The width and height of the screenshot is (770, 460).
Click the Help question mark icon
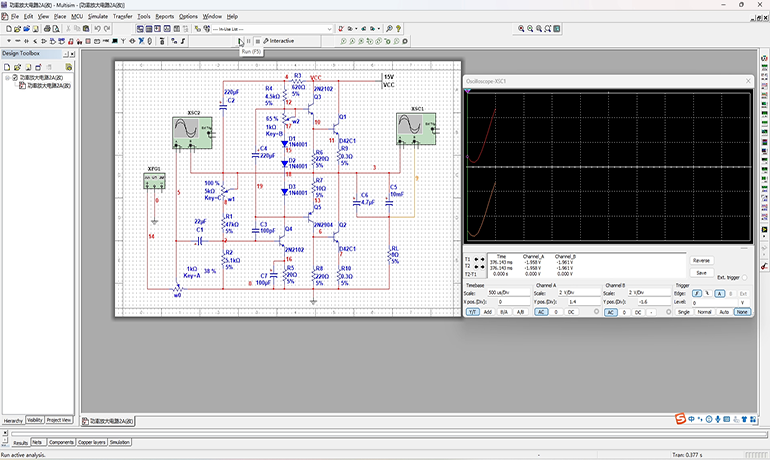pyautogui.click(x=398, y=29)
